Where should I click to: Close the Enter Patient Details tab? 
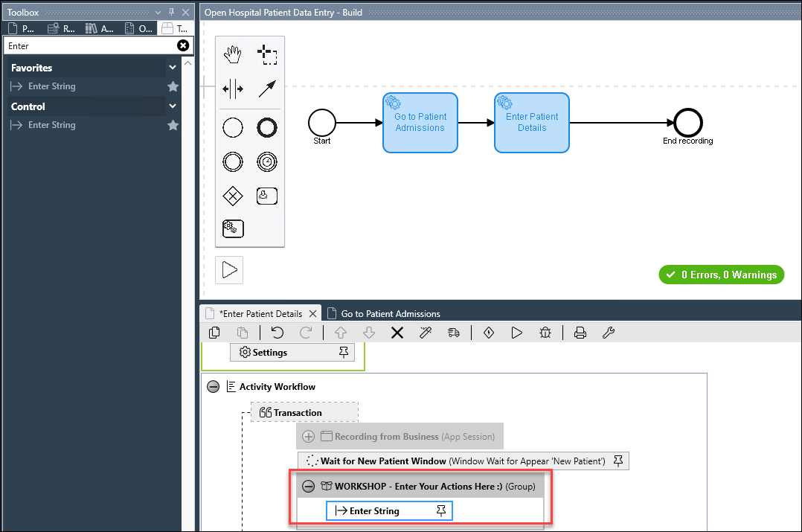coord(314,313)
